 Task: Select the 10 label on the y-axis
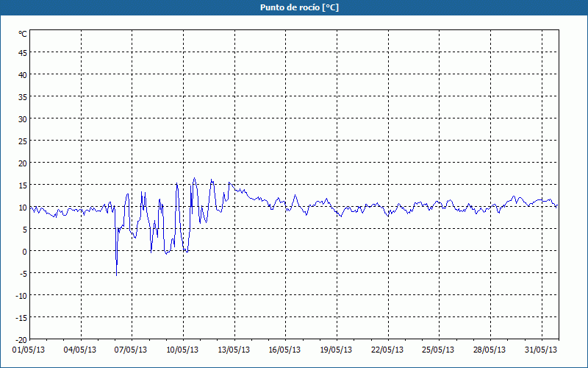pos(23,207)
